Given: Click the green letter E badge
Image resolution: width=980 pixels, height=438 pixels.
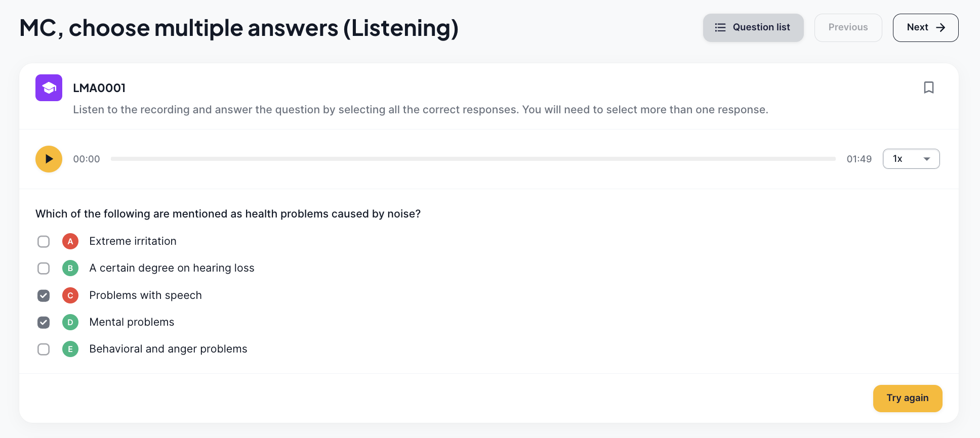Looking at the screenshot, I should tap(70, 349).
